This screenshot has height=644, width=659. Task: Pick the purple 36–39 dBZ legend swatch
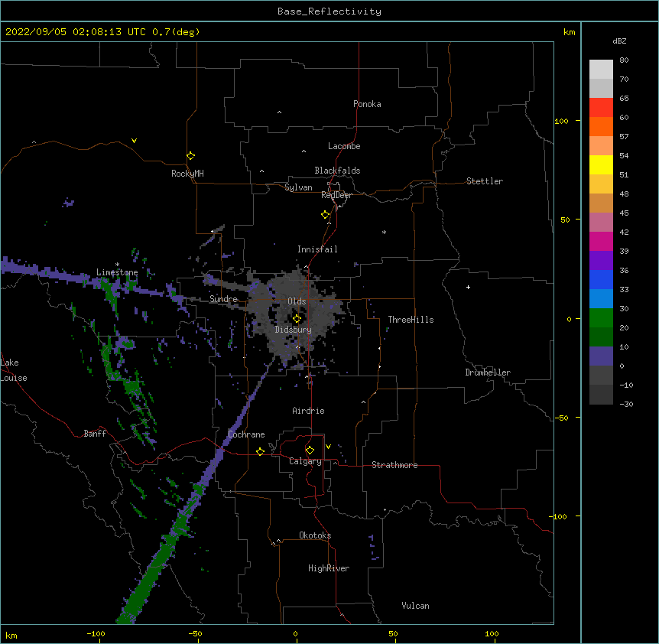601,261
